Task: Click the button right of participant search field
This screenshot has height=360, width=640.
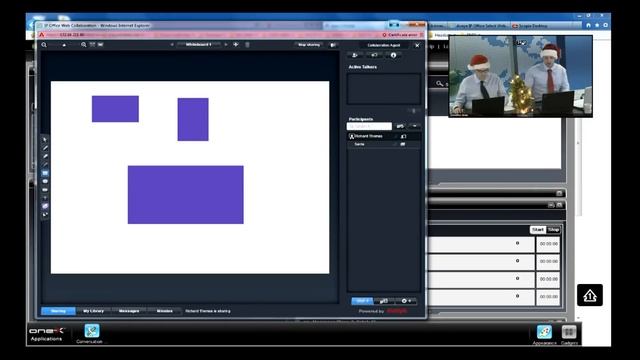Action: pos(400,126)
